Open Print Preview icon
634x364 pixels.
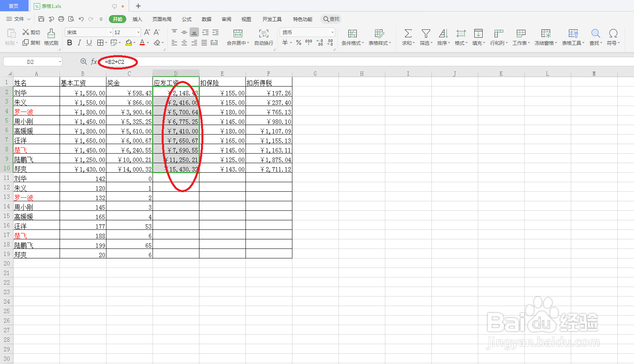click(71, 19)
